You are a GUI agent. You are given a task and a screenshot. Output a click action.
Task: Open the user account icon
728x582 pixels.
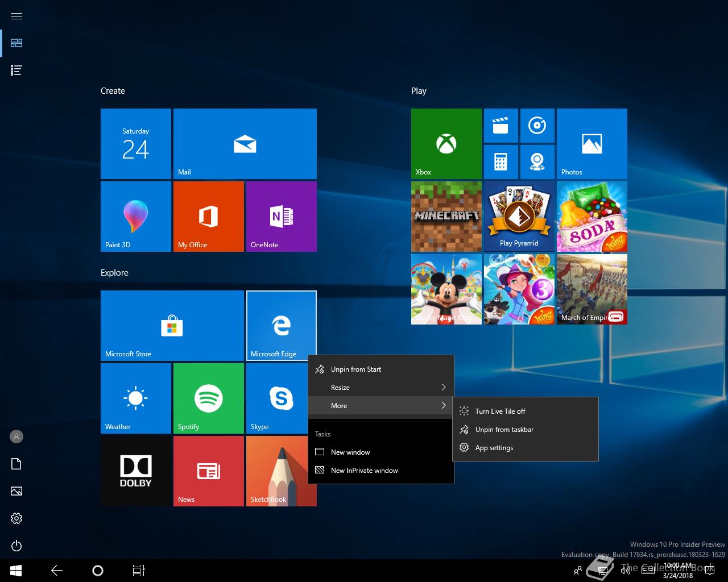(x=16, y=436)
